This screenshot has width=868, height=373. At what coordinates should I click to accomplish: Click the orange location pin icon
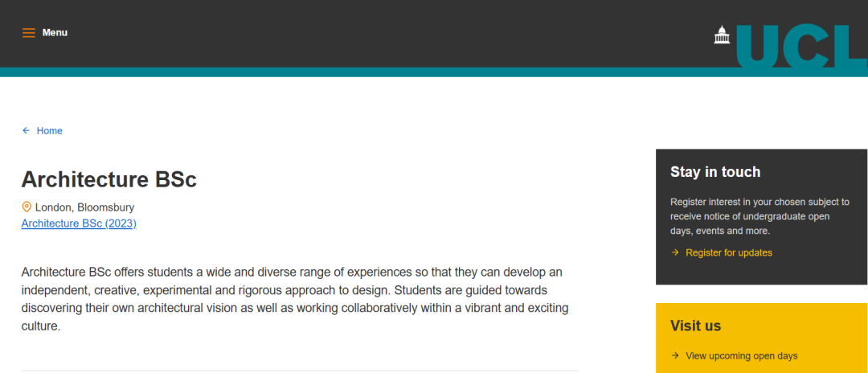[x=26, y=207]
